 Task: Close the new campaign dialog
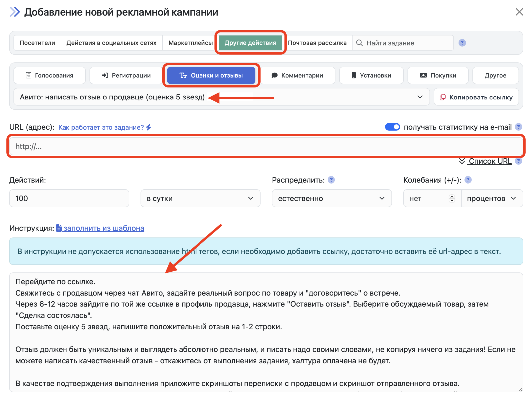coord(519,12)
